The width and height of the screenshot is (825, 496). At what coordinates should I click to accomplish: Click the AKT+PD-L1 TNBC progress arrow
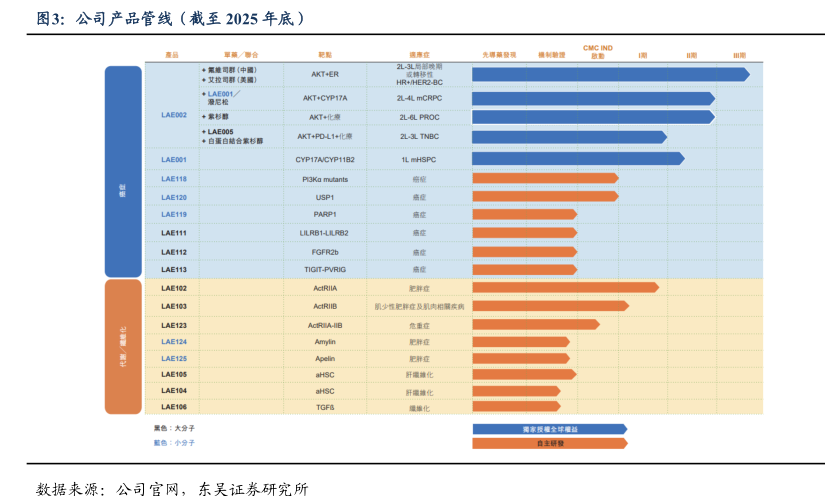[568, 137]
